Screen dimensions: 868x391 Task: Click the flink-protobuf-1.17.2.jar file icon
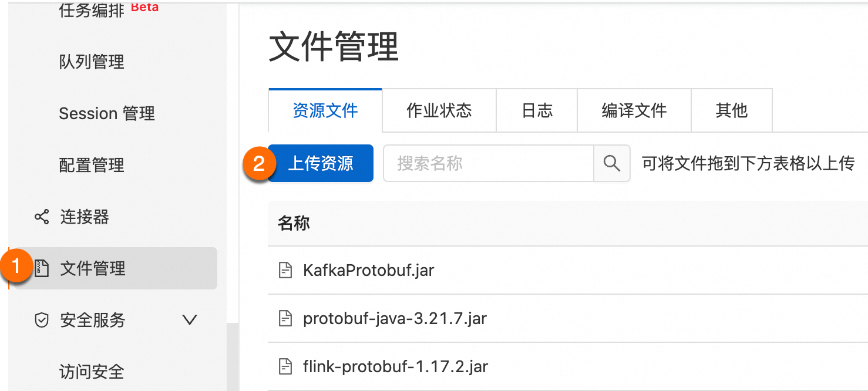[x=285, y=367]
